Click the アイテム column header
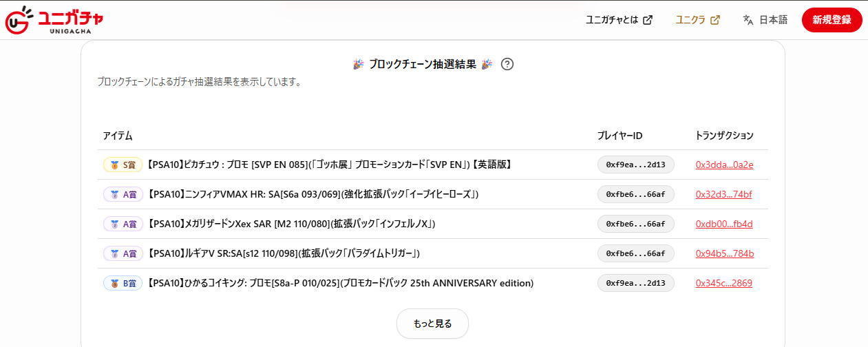Screen dimensions: 868x347 pos(118,136)
